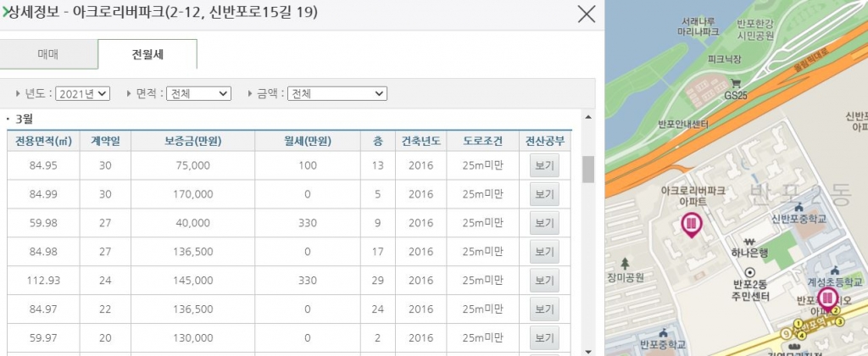Click the deposit value 145,000
The width and height of the screenshot is (868, 356).
(x=194, y=281)
